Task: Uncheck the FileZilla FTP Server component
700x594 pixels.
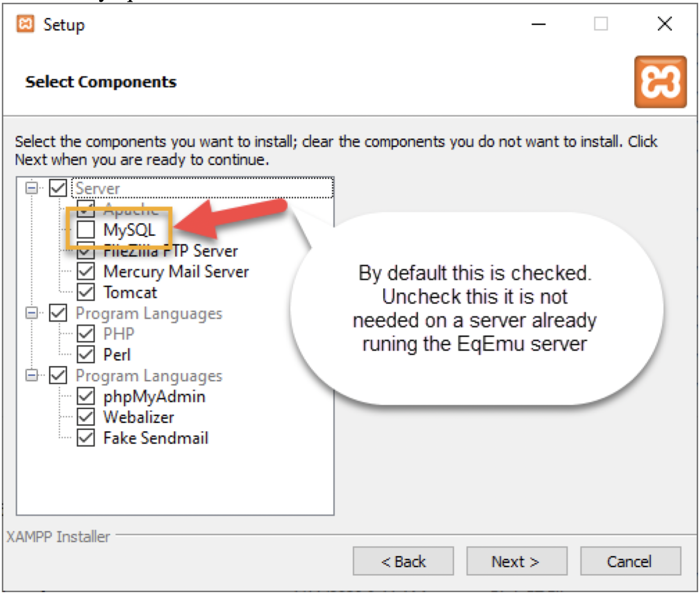Action: point(86,251)
